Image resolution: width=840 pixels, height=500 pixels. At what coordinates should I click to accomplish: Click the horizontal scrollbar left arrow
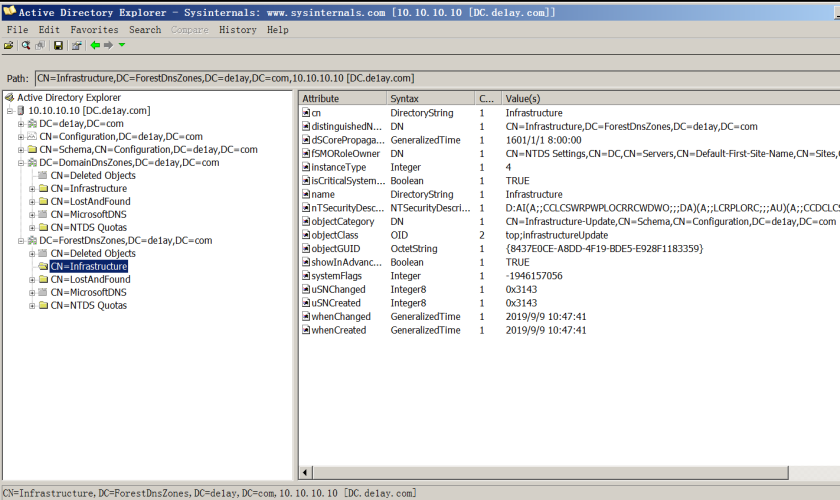[x=306, y=473]
